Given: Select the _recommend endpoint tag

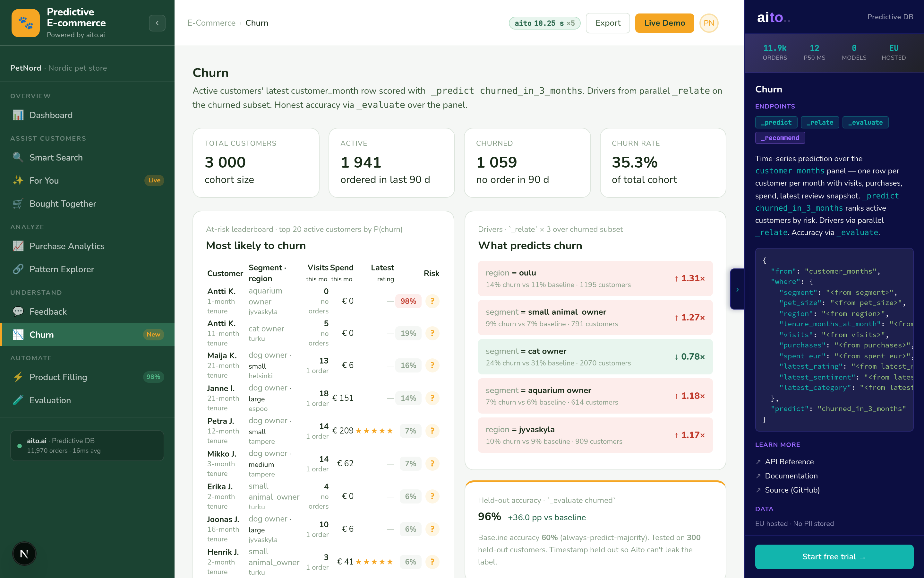Looking at the screenshot, I should 780,138.
